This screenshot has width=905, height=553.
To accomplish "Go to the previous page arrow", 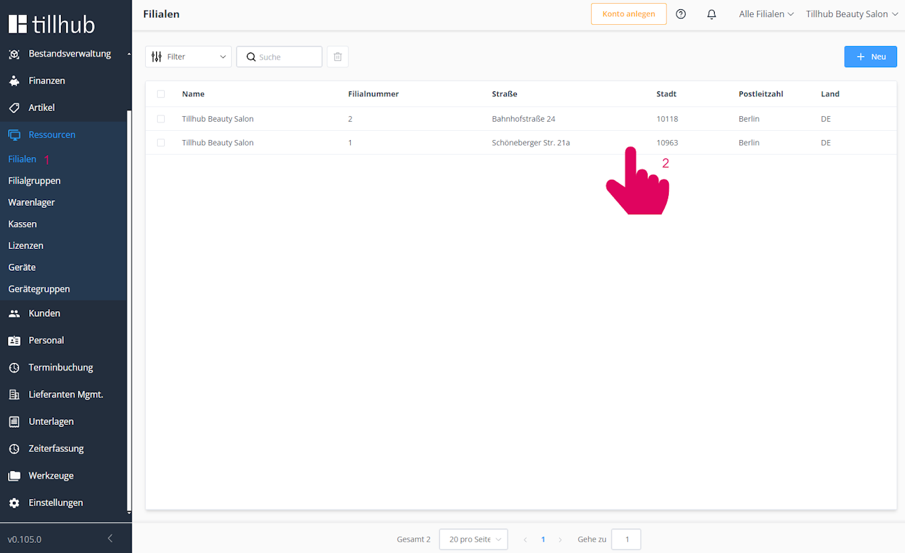I will (x=525, y=540).
